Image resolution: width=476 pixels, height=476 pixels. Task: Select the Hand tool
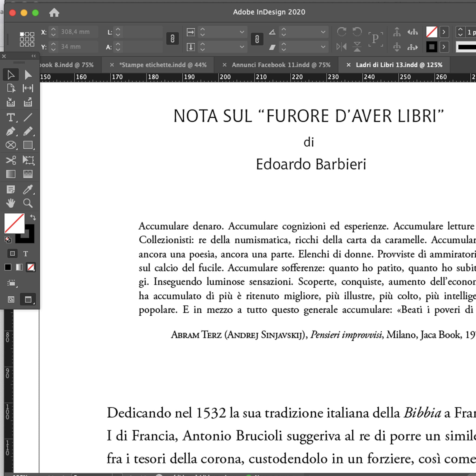point(11,203)
